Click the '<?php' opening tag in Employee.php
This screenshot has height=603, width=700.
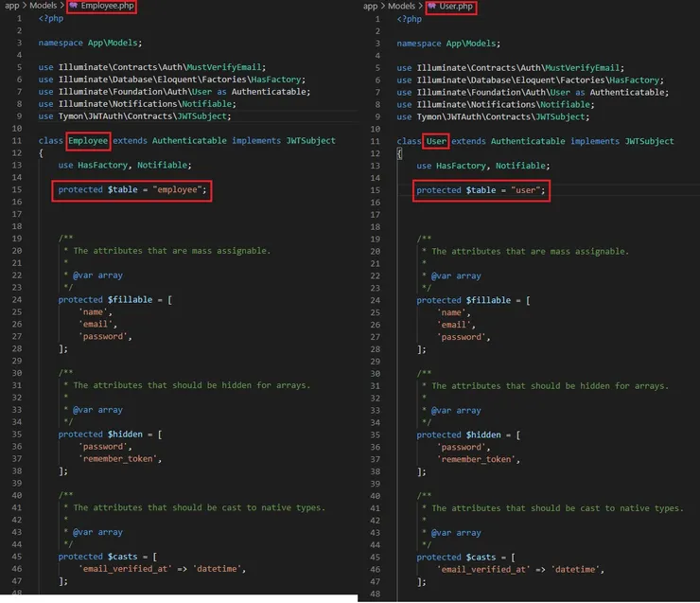[51, 18]
